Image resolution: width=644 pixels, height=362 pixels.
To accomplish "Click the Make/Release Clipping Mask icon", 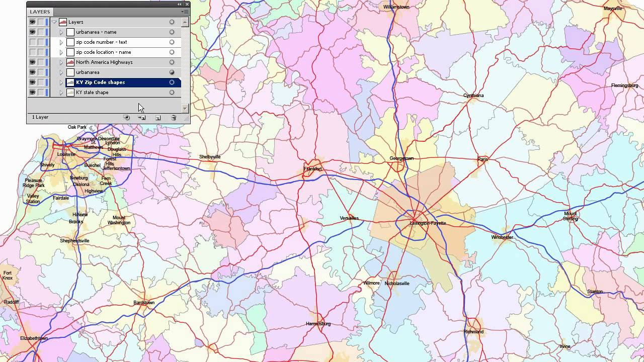I will pos(127,118).
